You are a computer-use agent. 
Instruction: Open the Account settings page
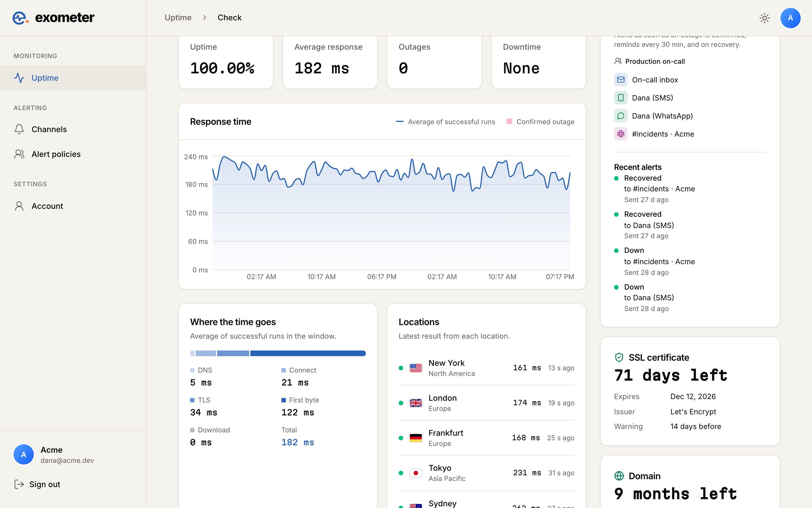[x=73, y=206]
